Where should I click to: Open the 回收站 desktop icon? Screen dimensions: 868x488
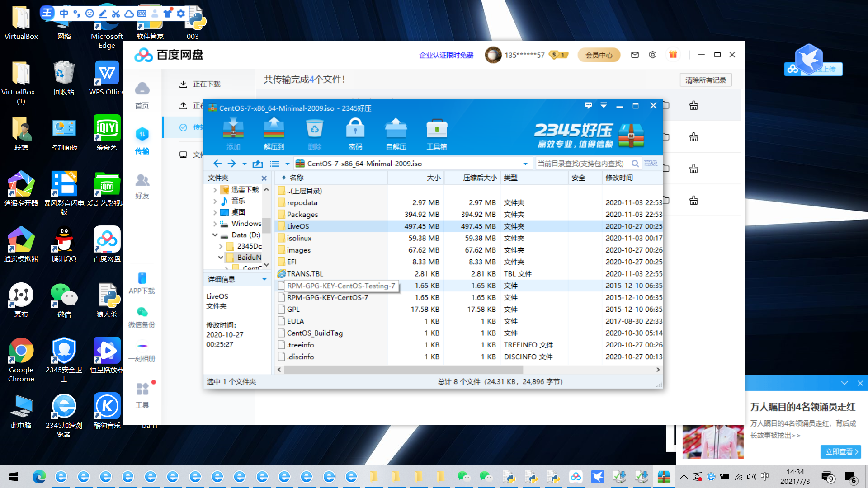64,78
